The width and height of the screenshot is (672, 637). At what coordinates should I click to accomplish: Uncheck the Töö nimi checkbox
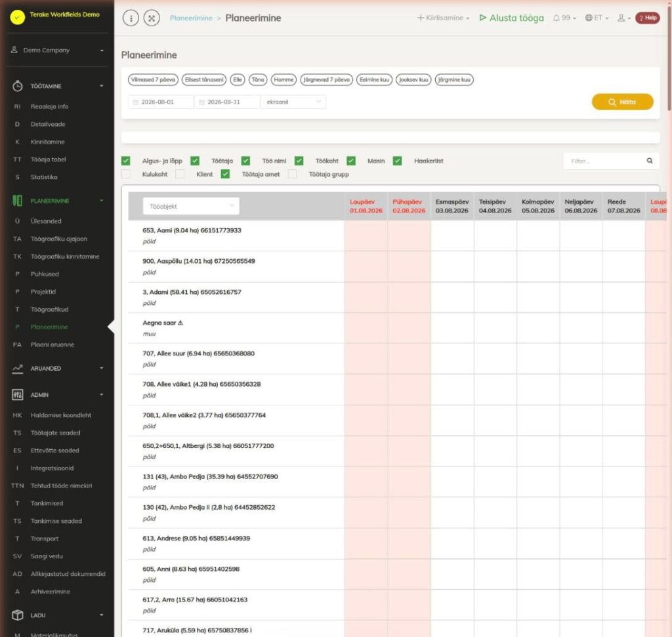click(245, 161)
